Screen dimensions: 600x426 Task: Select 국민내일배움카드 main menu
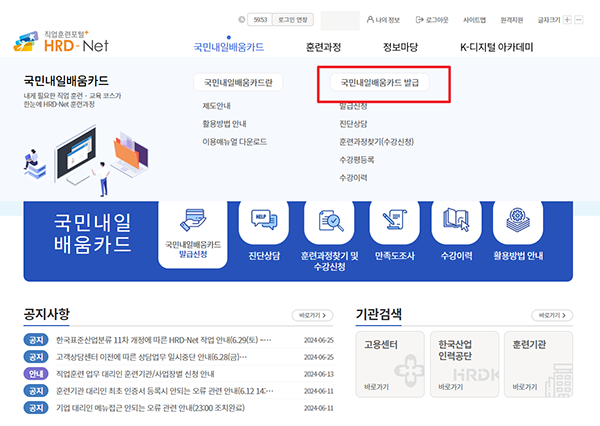click(229, 47)
